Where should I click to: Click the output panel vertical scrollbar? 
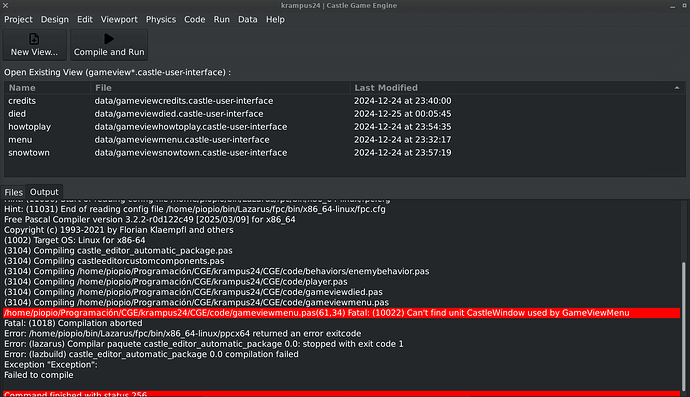[683, 326]
